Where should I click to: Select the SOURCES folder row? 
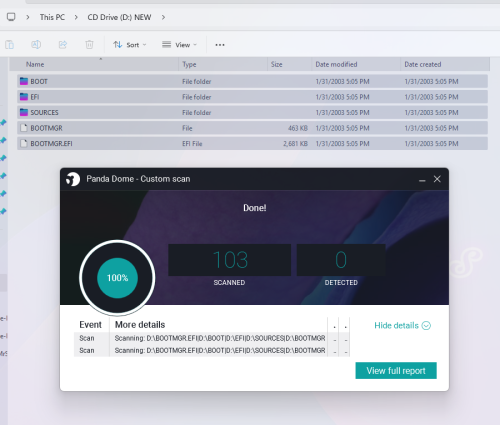pyautogui.click(x=252, y=112)
